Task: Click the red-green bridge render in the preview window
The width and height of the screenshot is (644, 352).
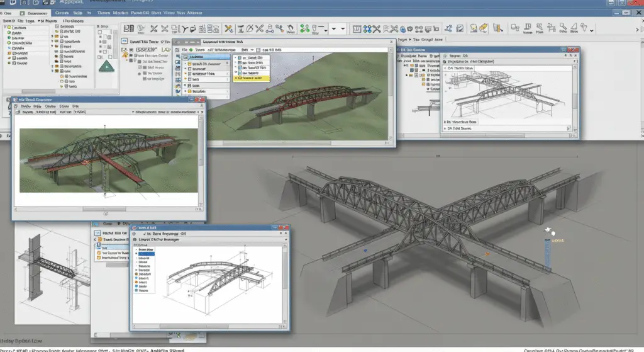Action: tap(108, 161)
